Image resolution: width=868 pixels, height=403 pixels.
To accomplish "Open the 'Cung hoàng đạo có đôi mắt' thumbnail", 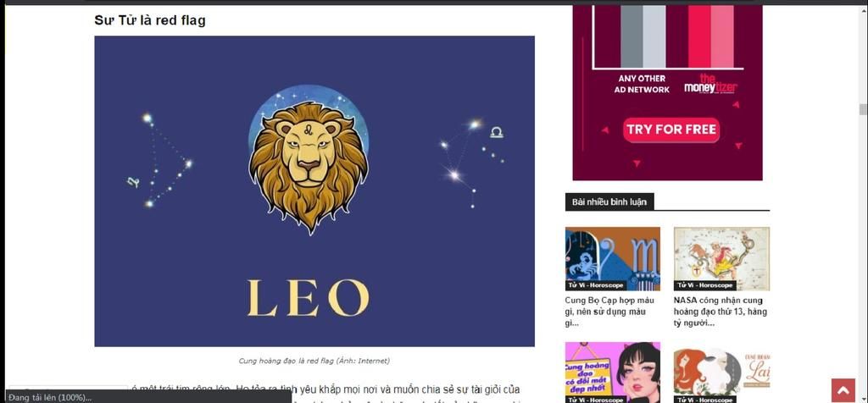I will [612, 373].
